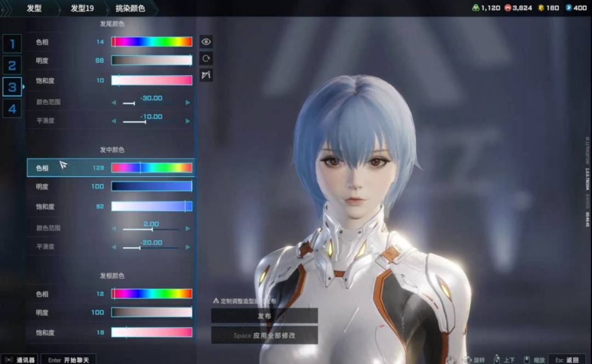592x364 pixels.
Task: Click the red currency 3,824 icon
Action: [x=508, y=8]
